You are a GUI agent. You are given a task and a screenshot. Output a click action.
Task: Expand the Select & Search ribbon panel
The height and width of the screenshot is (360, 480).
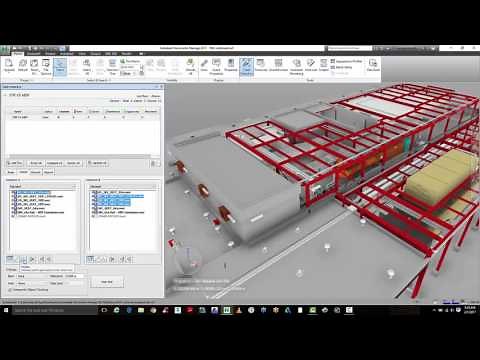tap(98, 80)
